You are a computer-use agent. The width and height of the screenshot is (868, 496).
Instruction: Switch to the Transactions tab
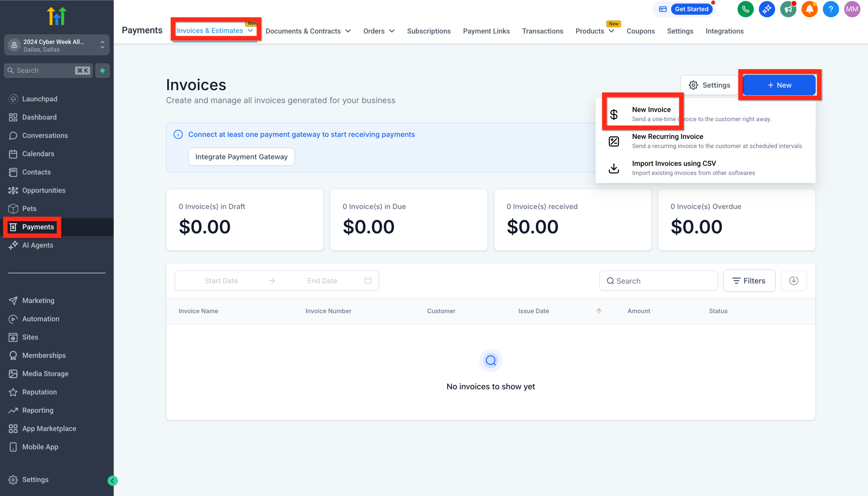542,31
